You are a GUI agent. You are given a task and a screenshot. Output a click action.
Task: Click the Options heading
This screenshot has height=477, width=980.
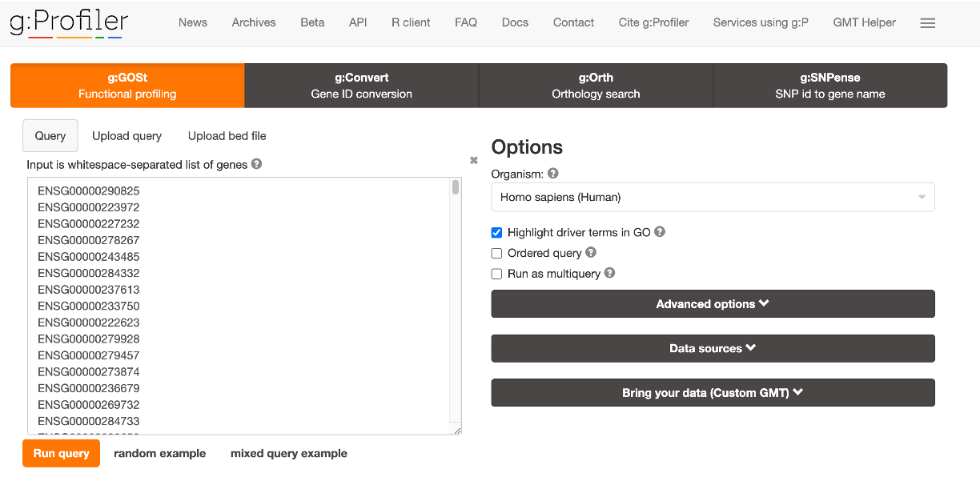(x=527, y=147)
